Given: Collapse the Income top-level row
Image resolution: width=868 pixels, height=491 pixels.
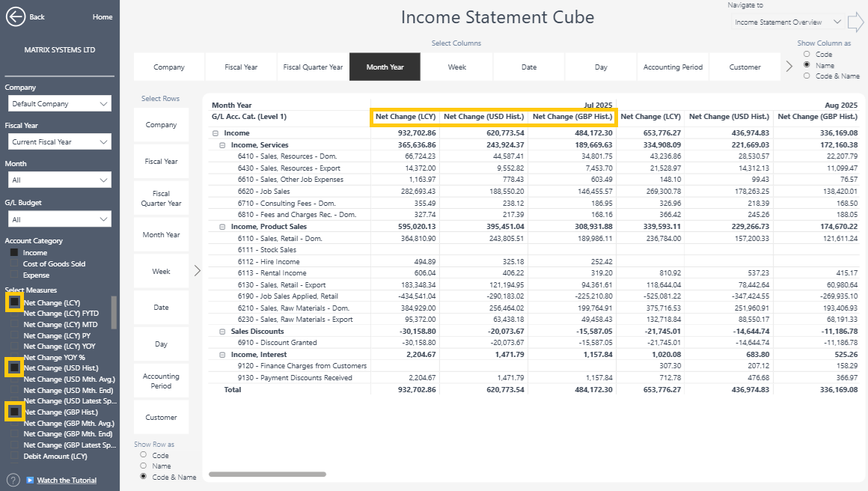Looking at the screenshot, I should click(216, 133).
